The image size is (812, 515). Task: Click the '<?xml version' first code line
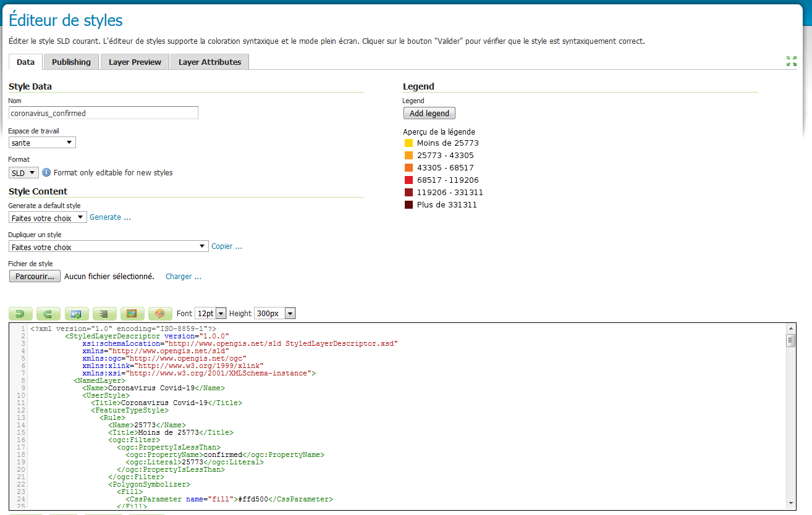pyautogui.click(x=122, y=329)
